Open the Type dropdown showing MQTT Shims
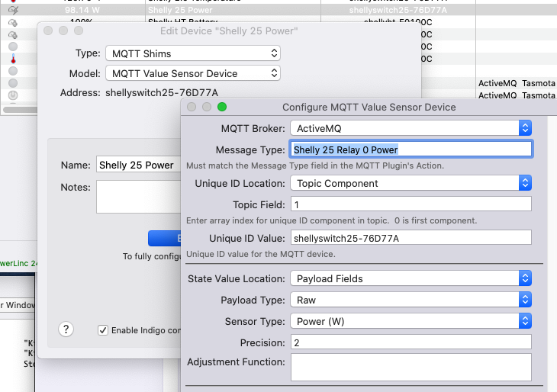The image size is (557, 392). [193, 53]
